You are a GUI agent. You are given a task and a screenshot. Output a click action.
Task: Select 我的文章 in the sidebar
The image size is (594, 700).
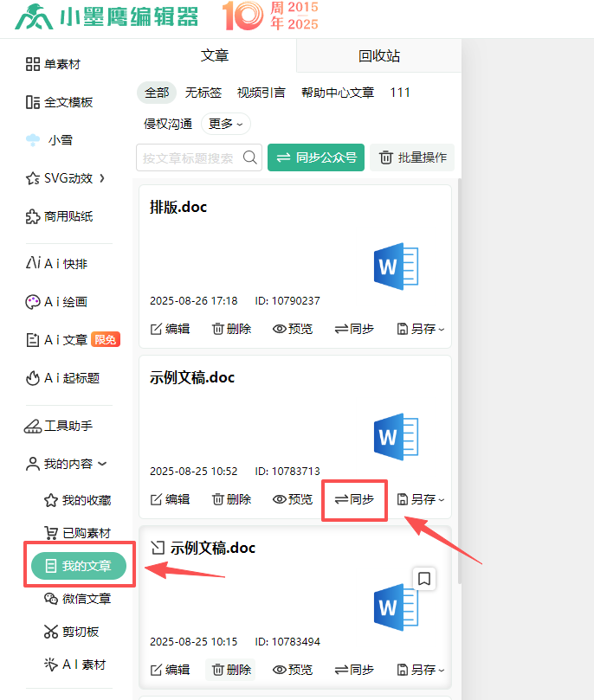79,566
